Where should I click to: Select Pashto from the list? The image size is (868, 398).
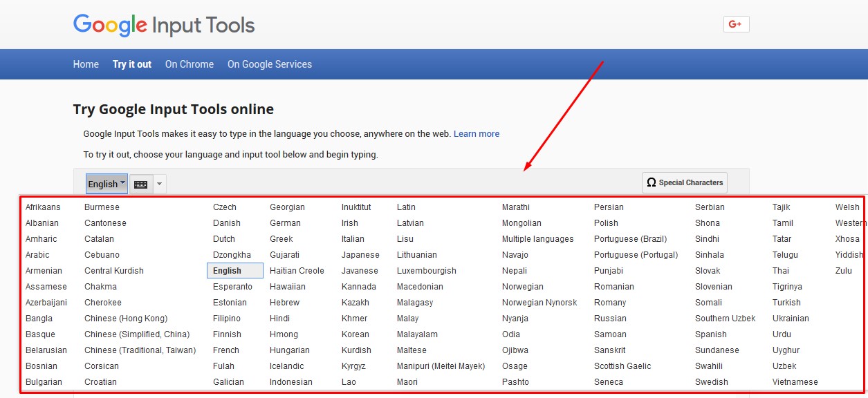(515, 382)
